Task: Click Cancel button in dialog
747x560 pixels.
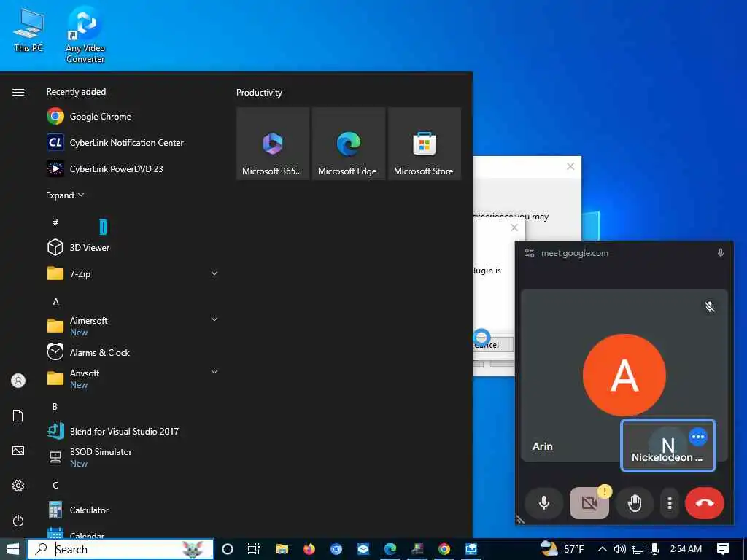Action: [492, 345]
